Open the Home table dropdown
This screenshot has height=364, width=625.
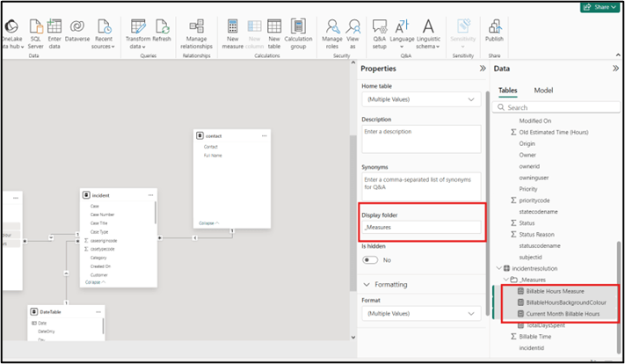(420, 99)
